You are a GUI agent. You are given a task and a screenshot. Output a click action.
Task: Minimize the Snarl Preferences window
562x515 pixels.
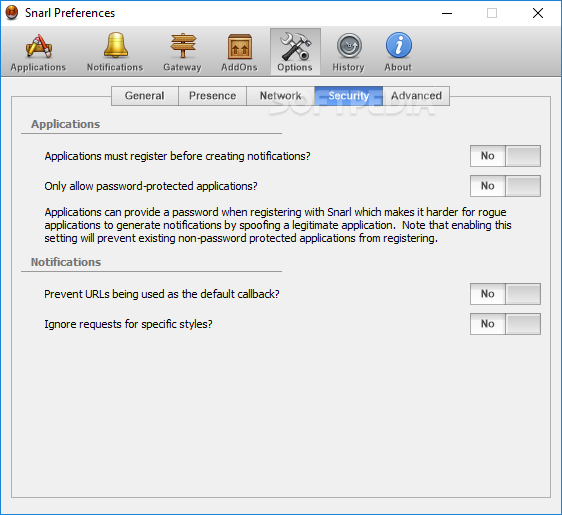coord(447,13)
